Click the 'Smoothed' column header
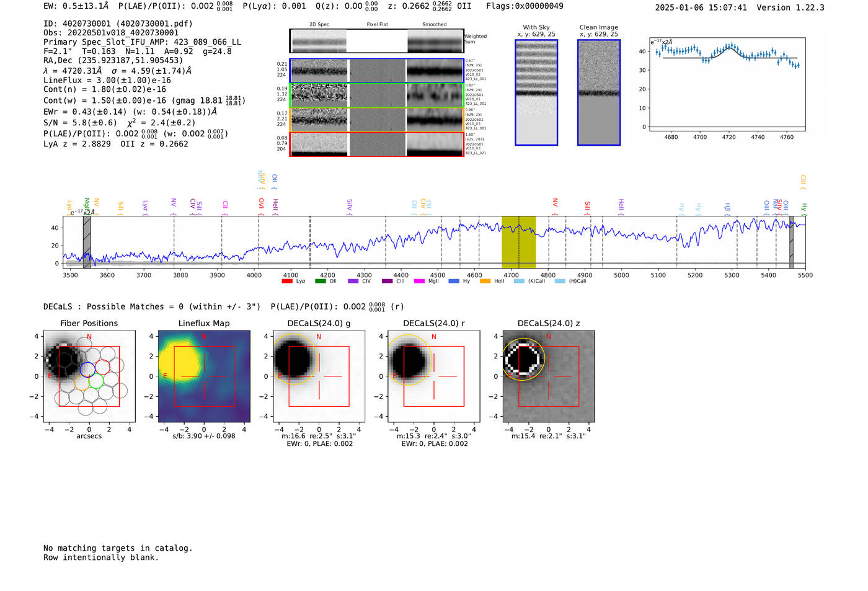This screenshot has width=868, height=591. pyautogui.click(x=434, y=24)
